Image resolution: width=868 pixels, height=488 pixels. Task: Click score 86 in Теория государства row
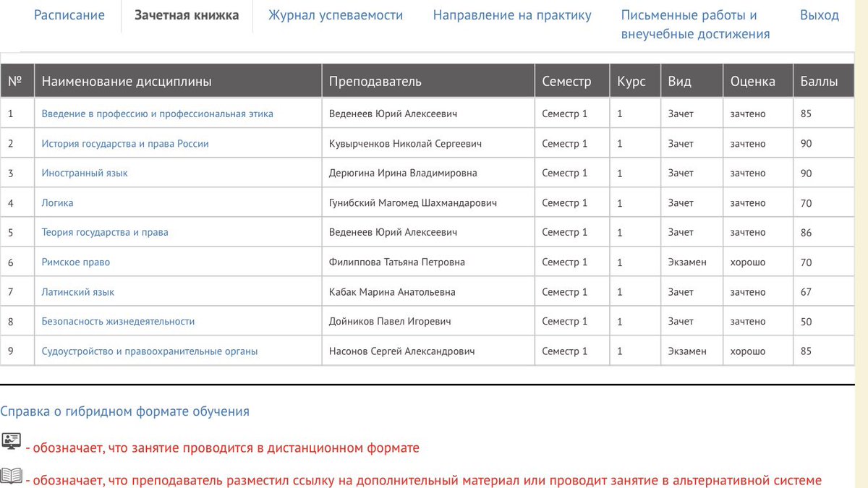coord(806,232)
